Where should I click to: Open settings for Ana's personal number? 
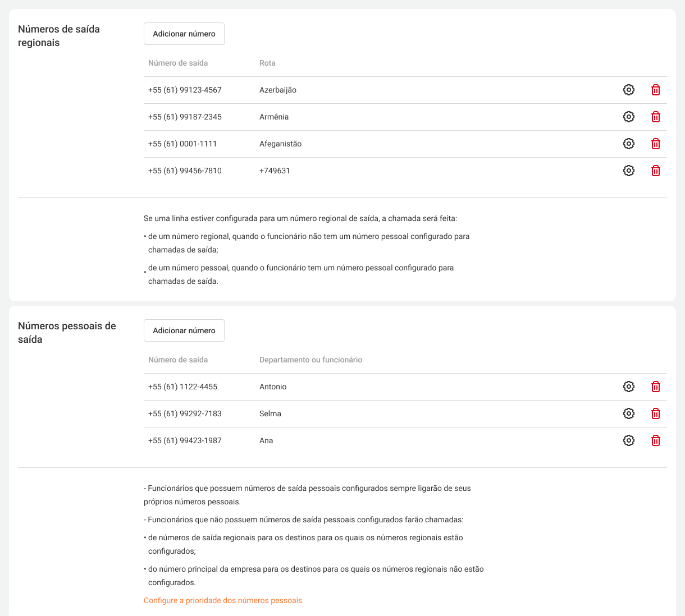629,440
